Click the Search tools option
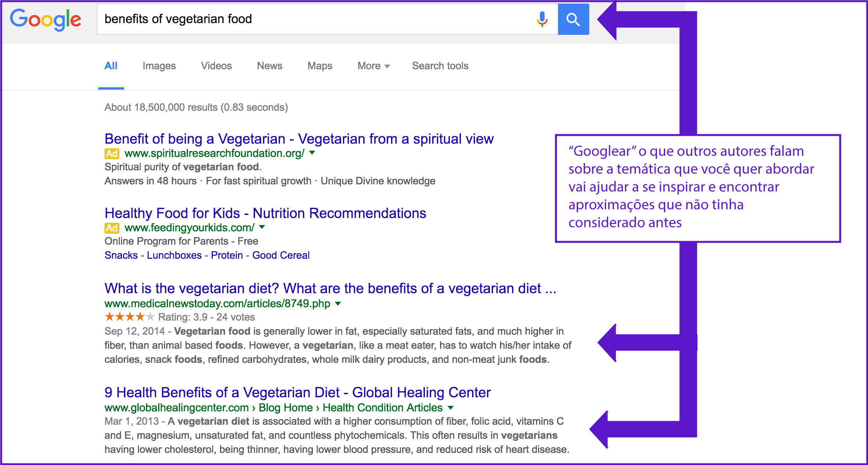The width and height of the screenshot is (868, 465). coord(440,66)
